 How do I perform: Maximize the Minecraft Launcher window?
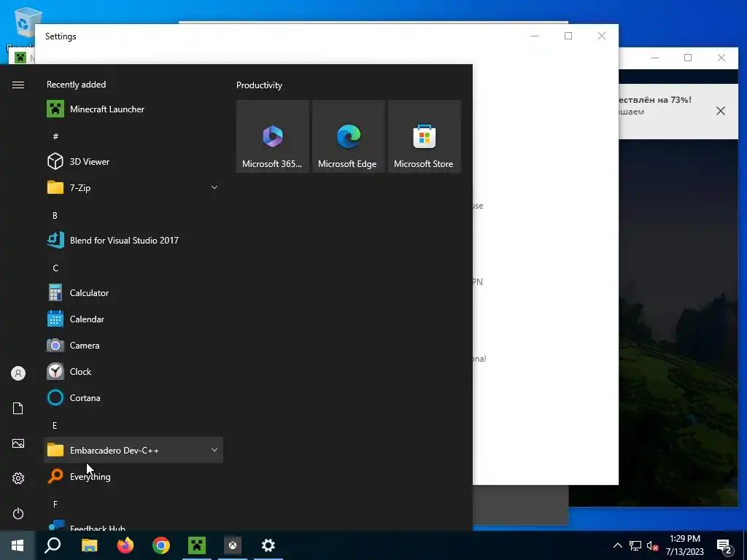coord(688,58)
